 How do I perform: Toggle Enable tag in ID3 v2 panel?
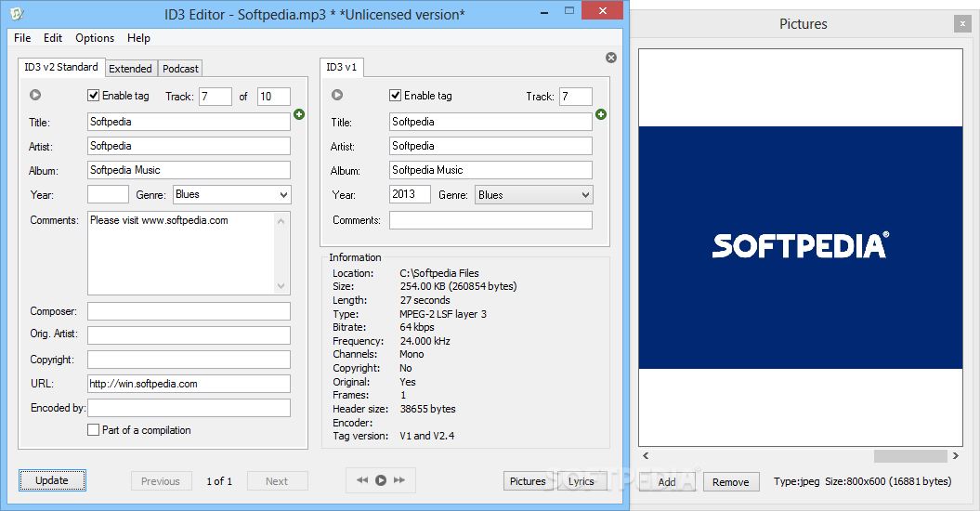pos(93,96)
